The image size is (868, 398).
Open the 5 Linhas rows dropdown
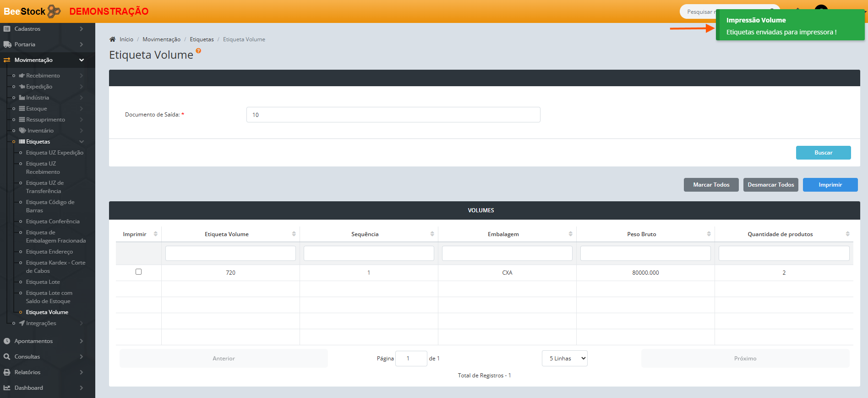pos(564,359)
